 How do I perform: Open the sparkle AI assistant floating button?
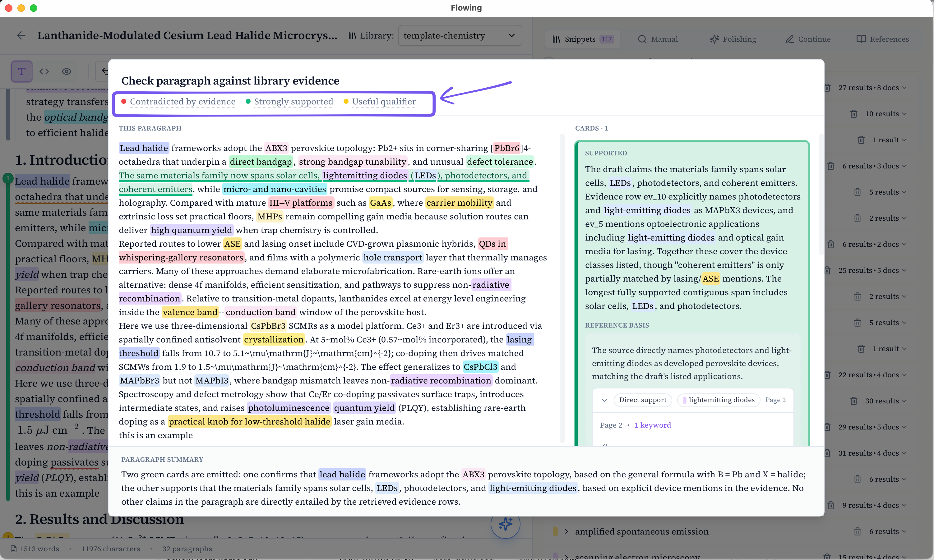505,524
